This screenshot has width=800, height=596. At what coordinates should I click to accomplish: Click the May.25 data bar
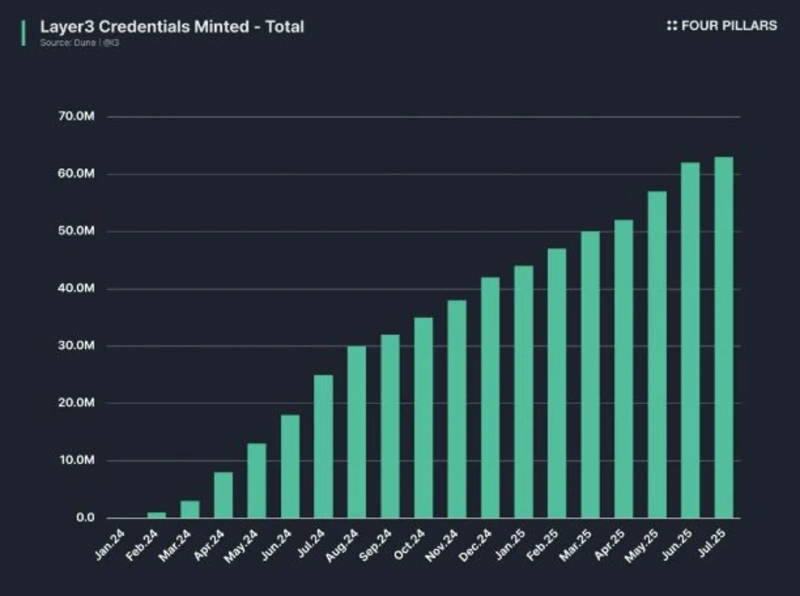657,355
